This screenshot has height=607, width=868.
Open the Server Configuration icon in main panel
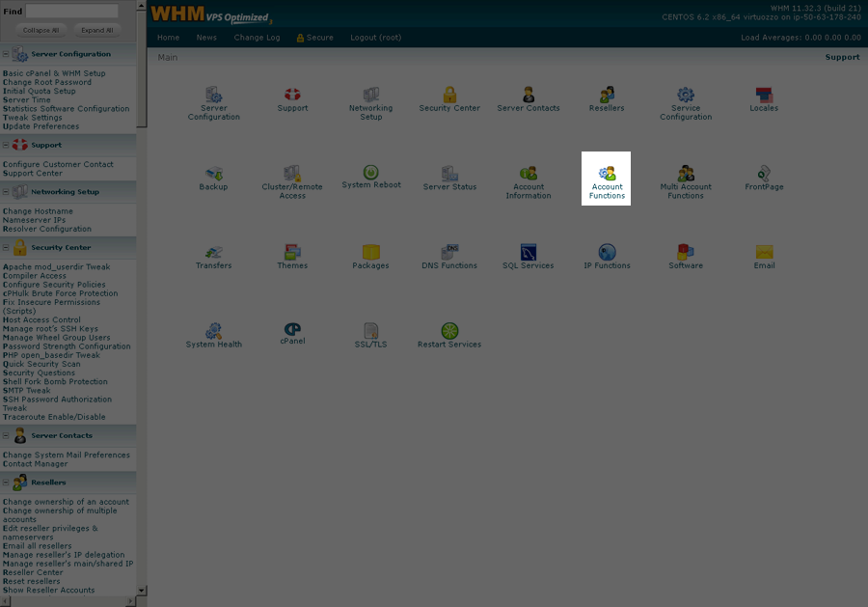coord(214,95)
